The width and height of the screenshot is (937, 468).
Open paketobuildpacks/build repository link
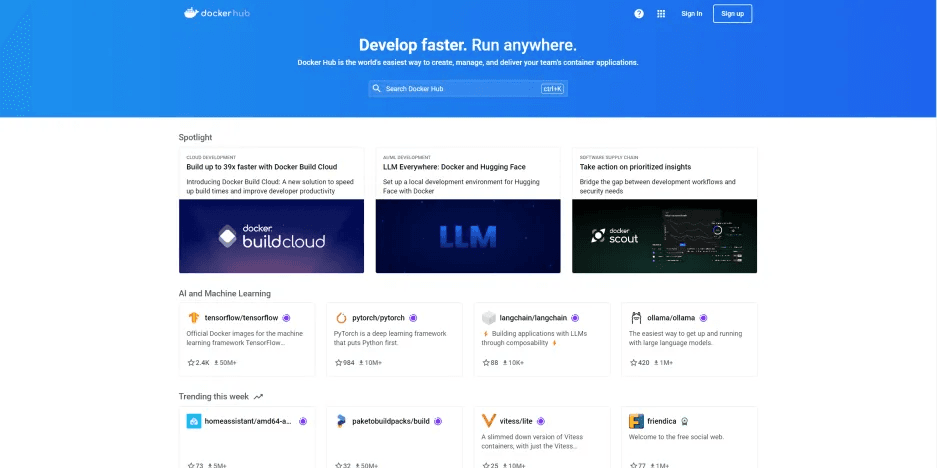pos(391,421)
